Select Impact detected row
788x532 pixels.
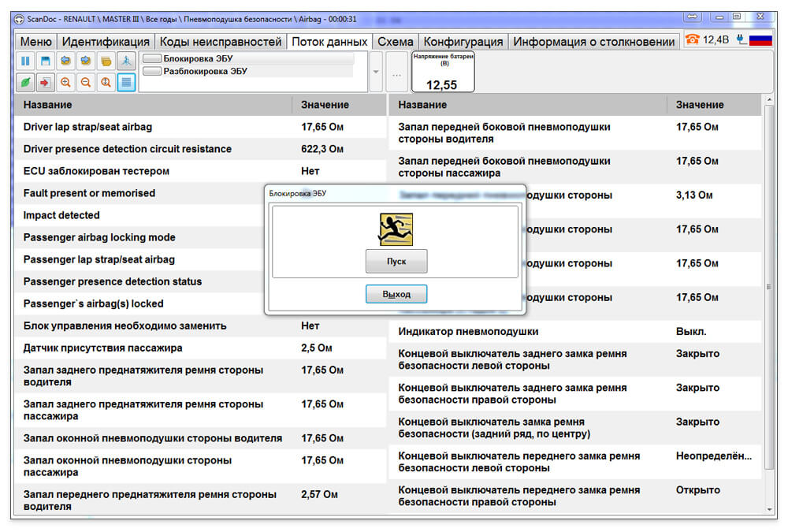pos(139,216)
